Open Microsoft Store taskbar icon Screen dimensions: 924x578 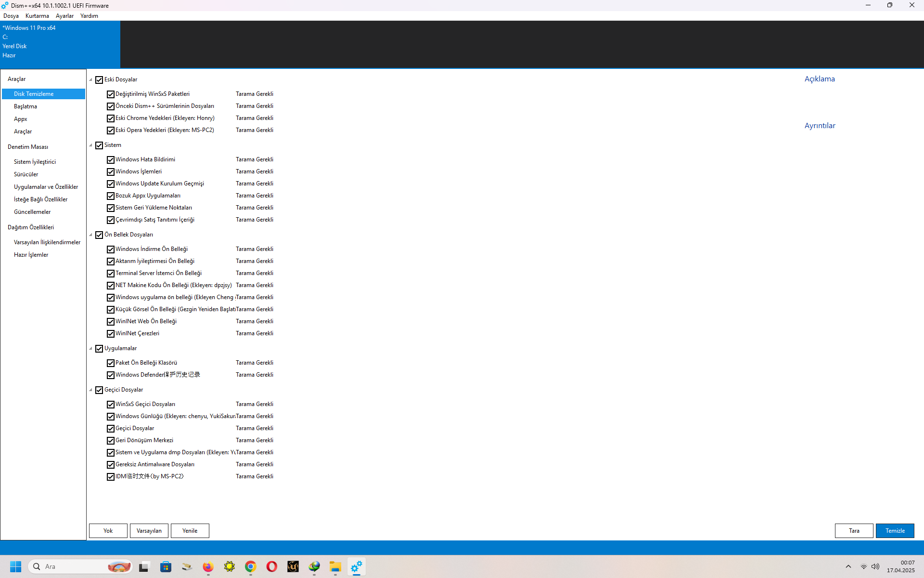(166, 567)
